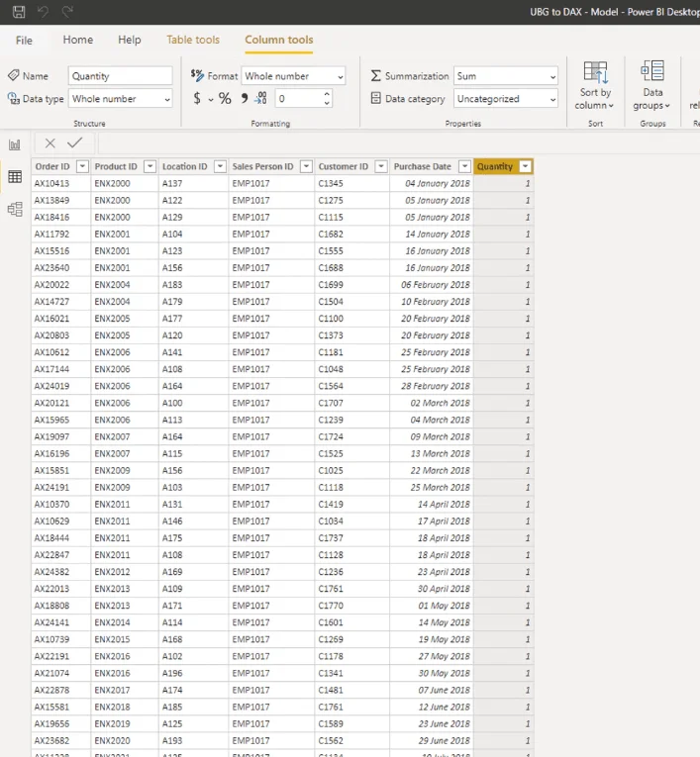Open Sales Person ID filter dropdown
Viewport: 700px width, 757px height.
point(306,166)
